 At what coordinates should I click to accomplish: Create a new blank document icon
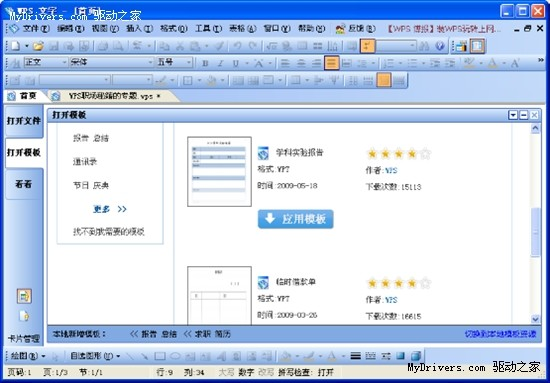click(x=16, y=46)
